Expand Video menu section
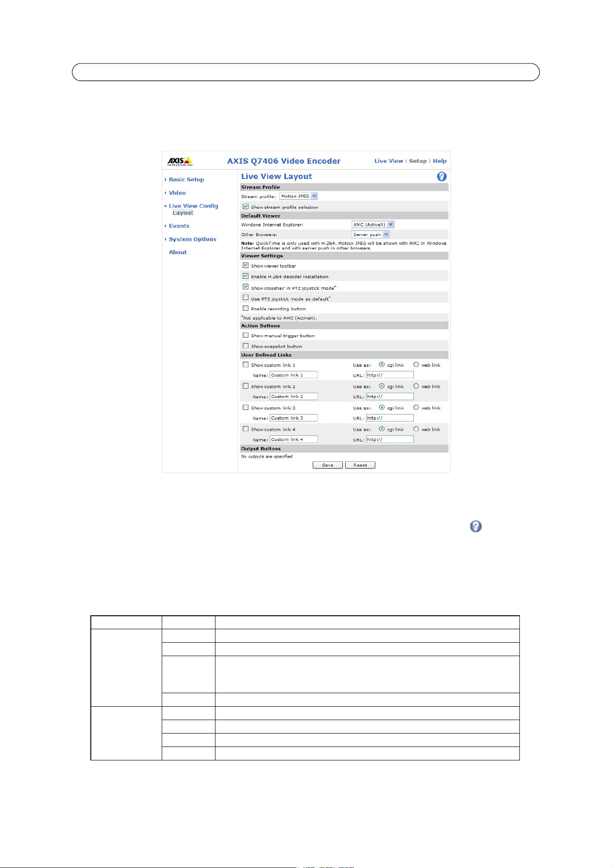The image size is (613, 868). pyautogui.click(x=177, y=193)
